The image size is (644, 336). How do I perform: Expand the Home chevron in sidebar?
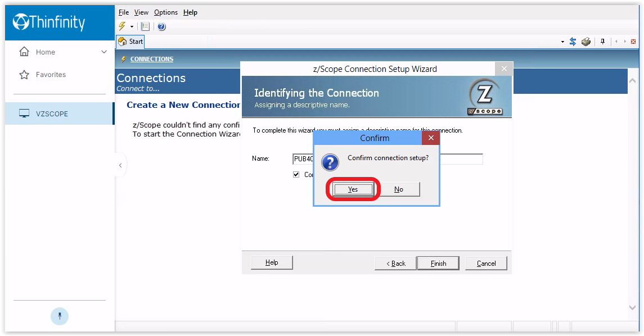[104, 52]
